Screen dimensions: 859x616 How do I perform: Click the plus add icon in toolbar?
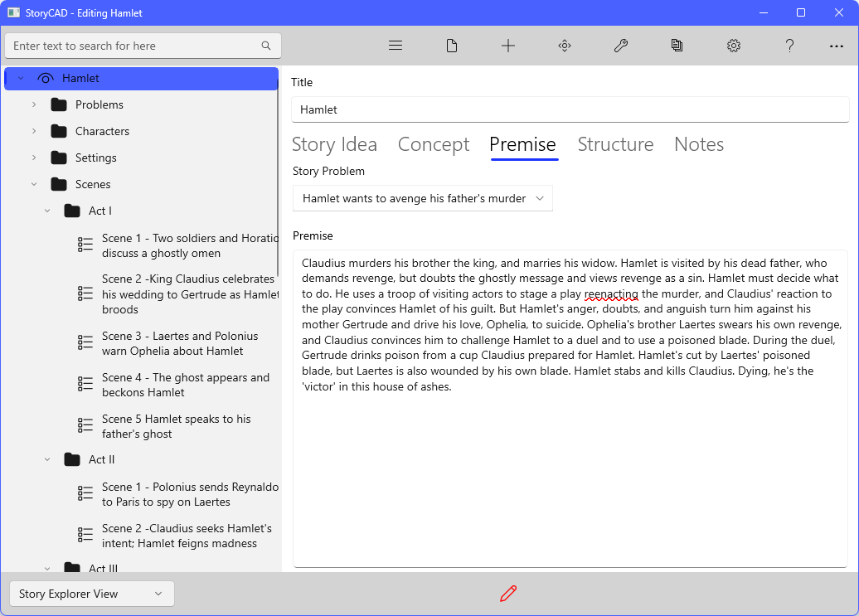[x=508, y=46]
